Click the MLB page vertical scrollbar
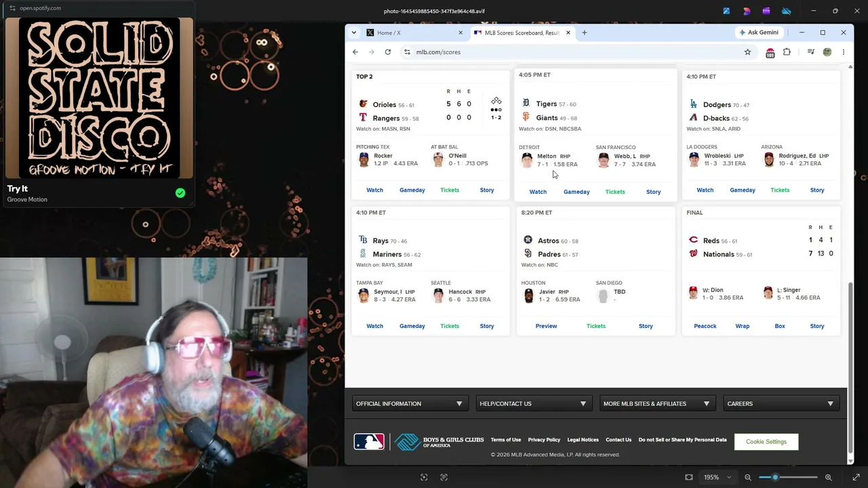The height and width of the screenshot is (488, 868). (x=850, y=368)
